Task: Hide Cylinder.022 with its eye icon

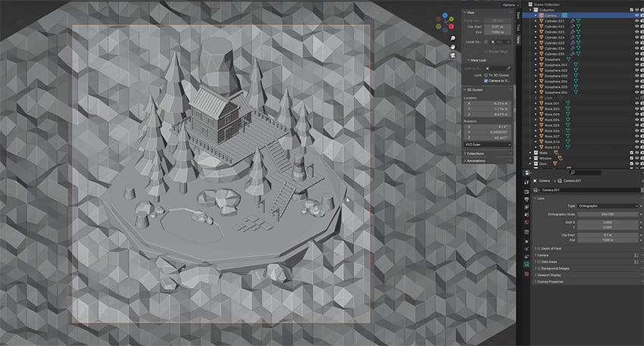Action: pos(637,26)
